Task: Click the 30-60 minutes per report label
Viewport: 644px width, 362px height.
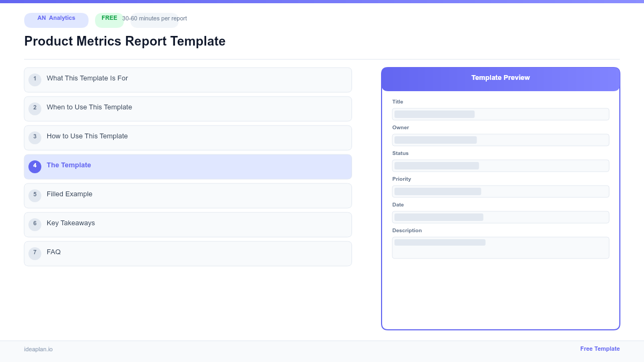Action: 155,19
